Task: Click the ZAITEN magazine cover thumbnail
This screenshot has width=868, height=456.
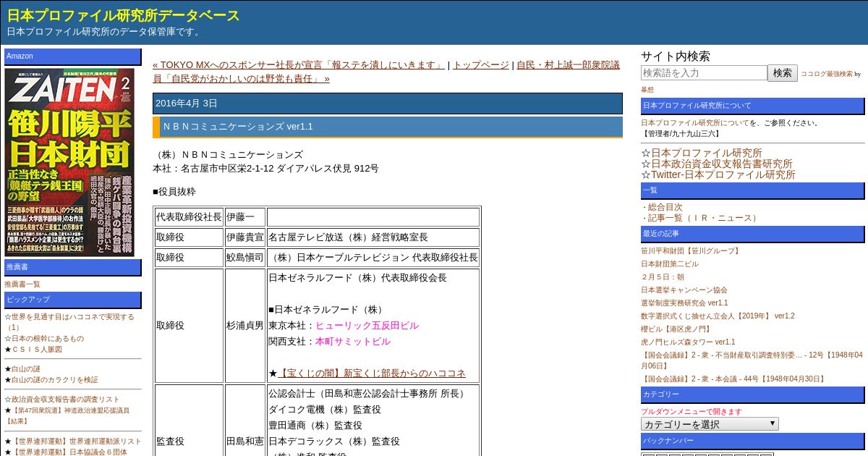Action: (69, 162)
